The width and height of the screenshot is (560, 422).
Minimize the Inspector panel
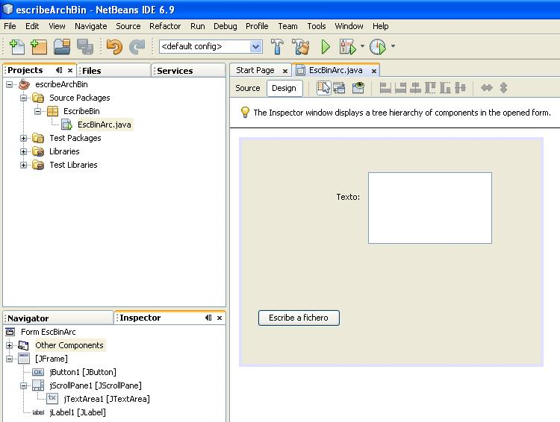click(x=209, y=317)
